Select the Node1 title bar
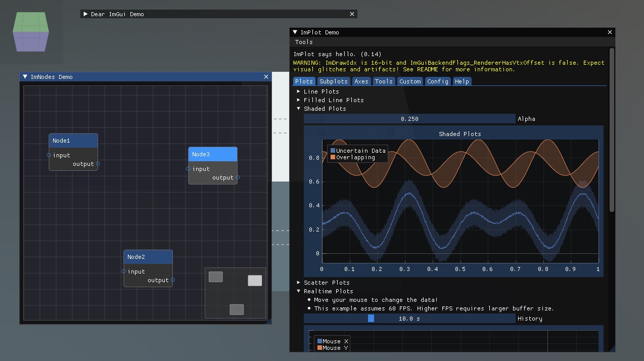644x361 pixels. pos(73,141)
